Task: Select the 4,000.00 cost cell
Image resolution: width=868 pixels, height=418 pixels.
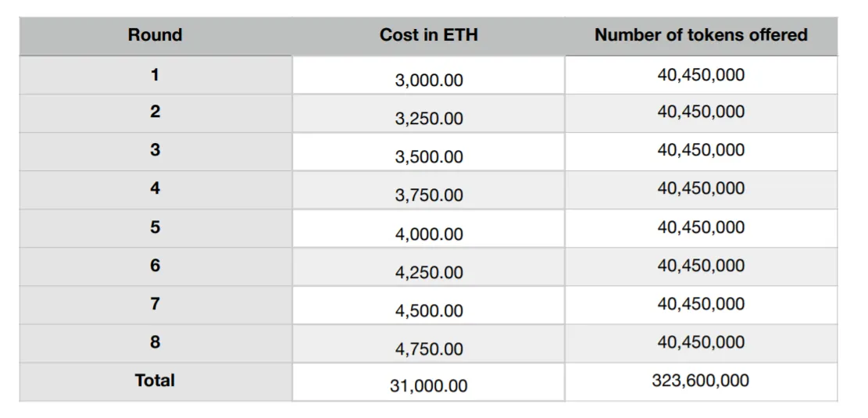Action: click(428, 228)
